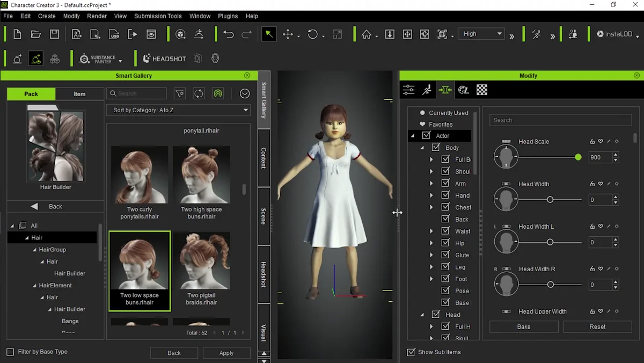644x363 pixels.
Task: Switch to the Headshot side tab
Action: pos(264,274)
